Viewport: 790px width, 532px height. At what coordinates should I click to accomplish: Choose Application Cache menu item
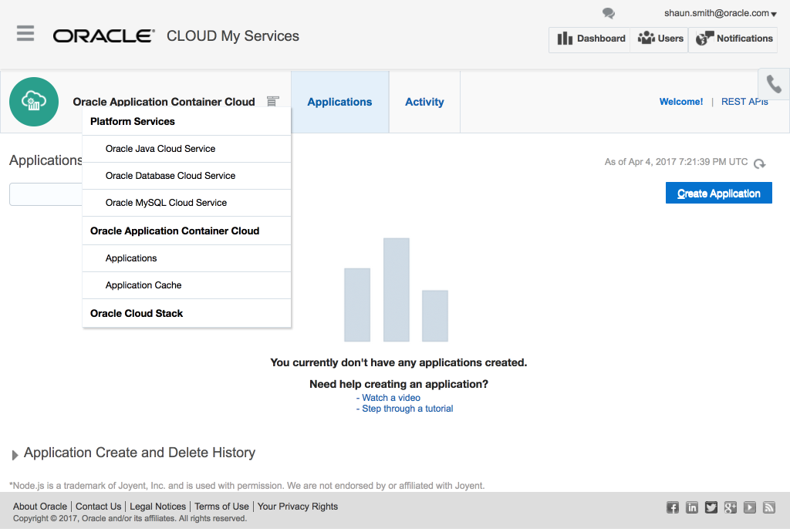(x=187, y=285)
